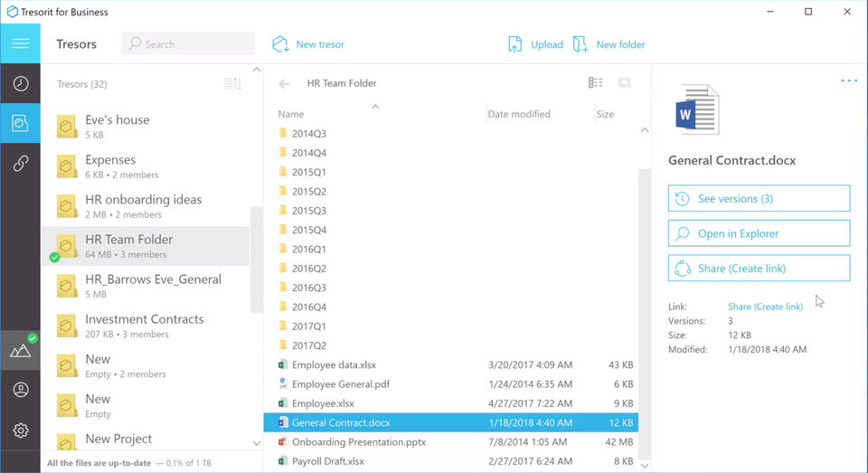Open the mountain-shaped sidebar icon
The image size is (868, 473).
coord(21,350)
